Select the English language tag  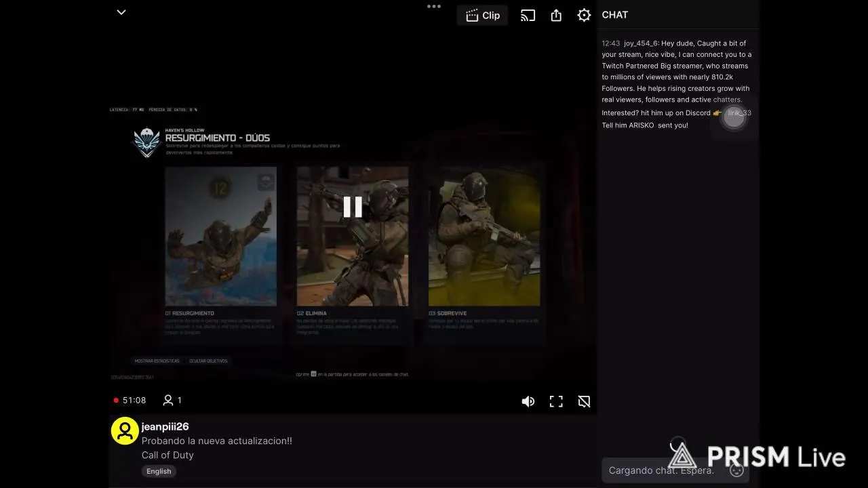tap(159, 471)
